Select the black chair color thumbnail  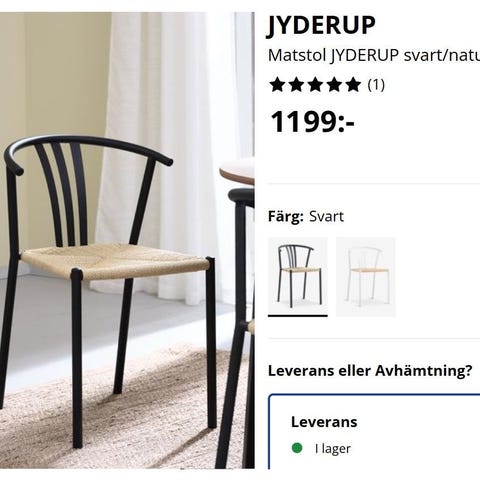(x=298, y=277)
